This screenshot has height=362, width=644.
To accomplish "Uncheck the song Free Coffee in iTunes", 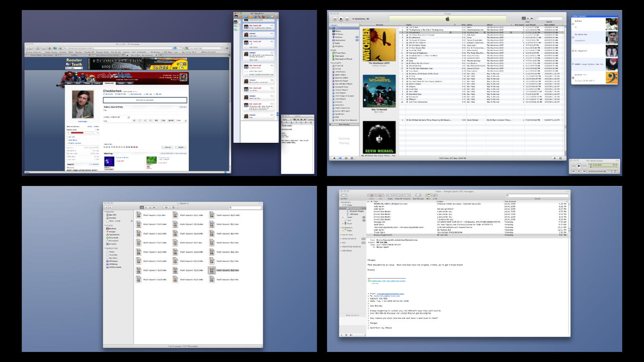I will tap(407, 92).
